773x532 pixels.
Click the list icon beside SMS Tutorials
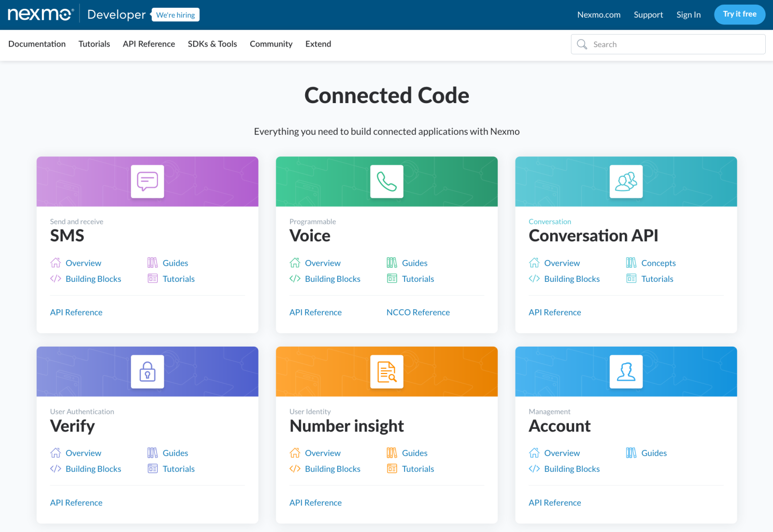tap(152, 279)
